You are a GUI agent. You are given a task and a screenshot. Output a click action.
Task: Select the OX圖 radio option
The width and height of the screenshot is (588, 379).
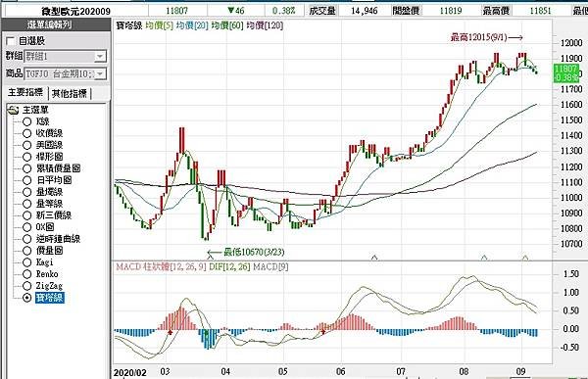(x=26, y=227)
